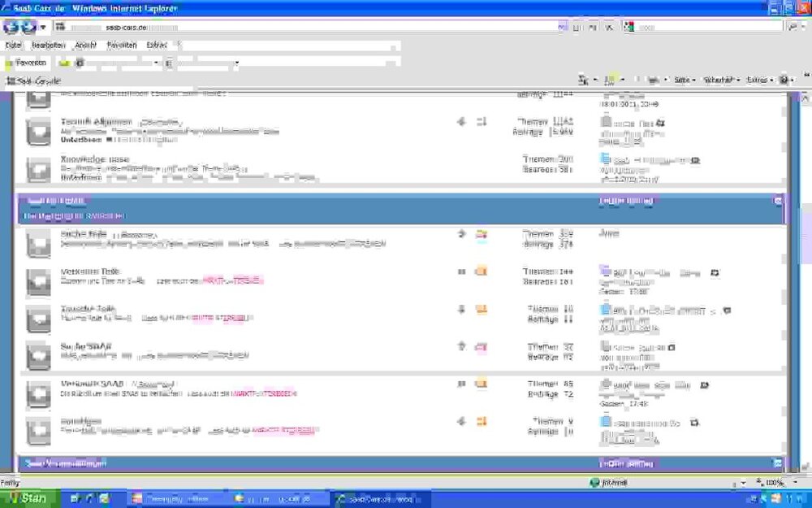Open the Favoriten menu in menu bar
Screen dimensions: 812x508
[x=122, y=45]
